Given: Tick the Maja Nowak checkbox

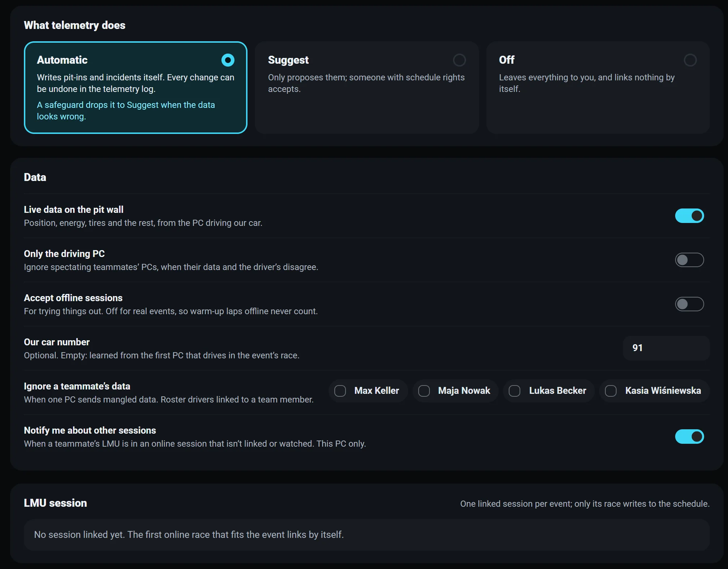Looking at the screenshot, I should click(424, 391).
